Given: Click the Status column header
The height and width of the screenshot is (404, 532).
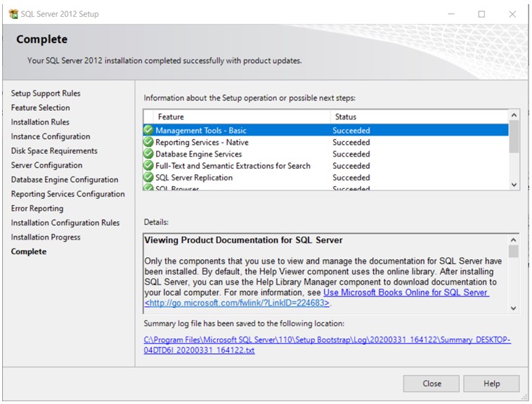Looking at the screenshot, I should point(420,117).
